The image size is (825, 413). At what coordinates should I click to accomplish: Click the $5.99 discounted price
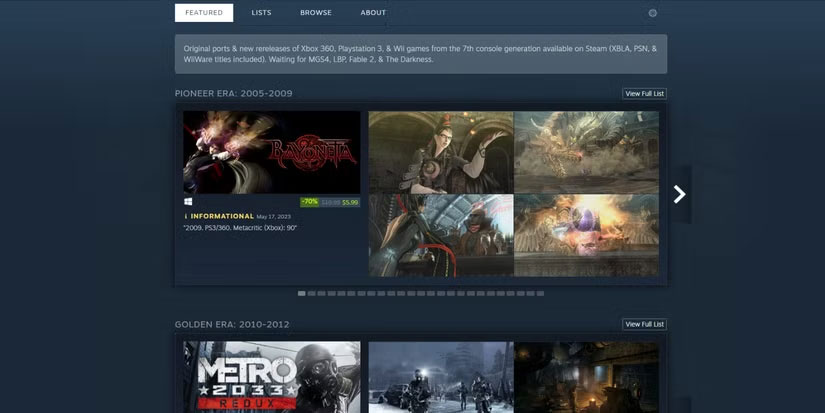click(350, 202)
